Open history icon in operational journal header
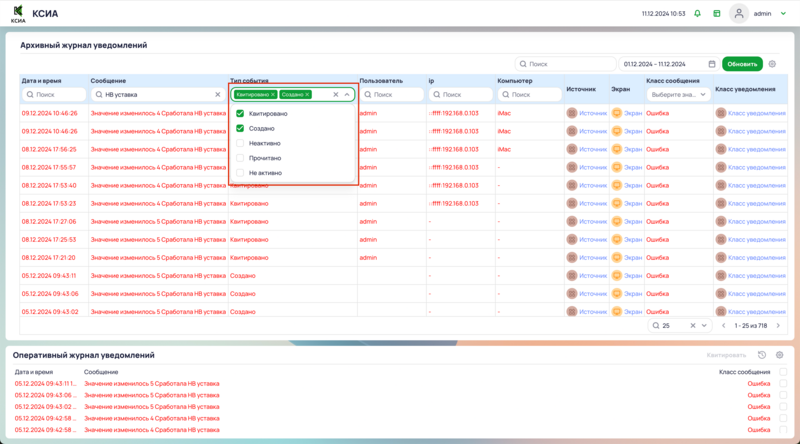The width and height of the screenshot is (800, 444). click(x=762, y=355)
